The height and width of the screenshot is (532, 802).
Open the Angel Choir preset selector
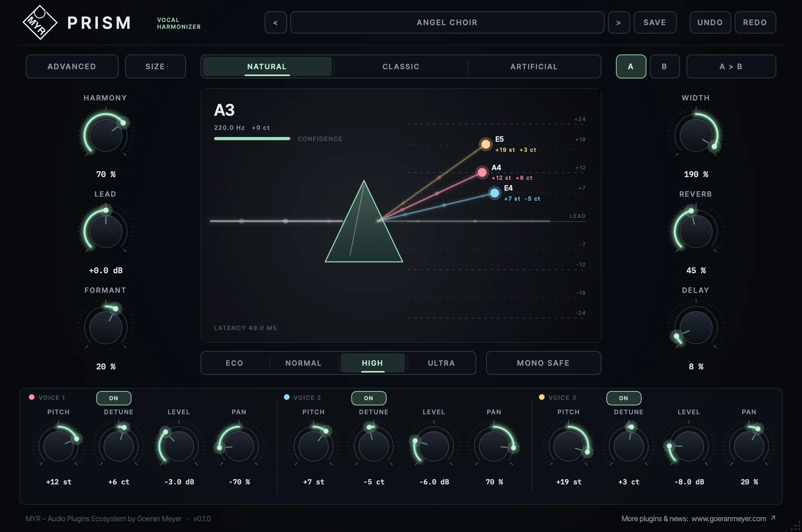click(447, 22)
